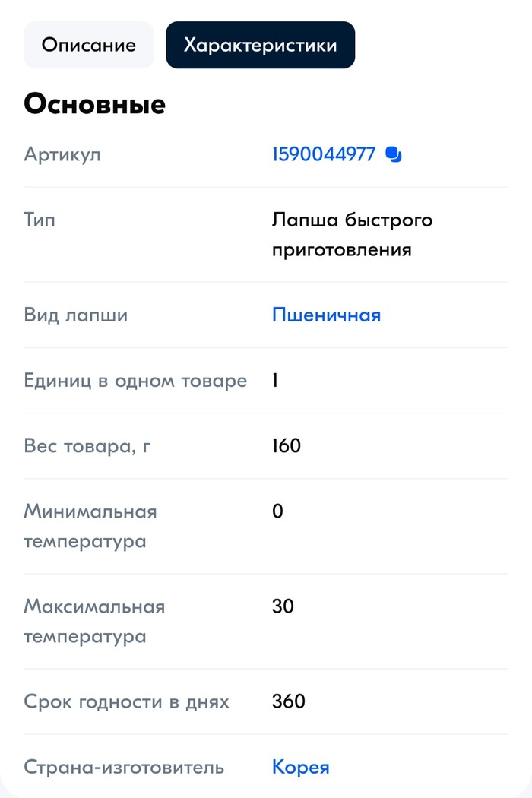The height and width of the screenshot is (798, 532).
Task: Select the Характеристики tab
Action: point(260,45)
